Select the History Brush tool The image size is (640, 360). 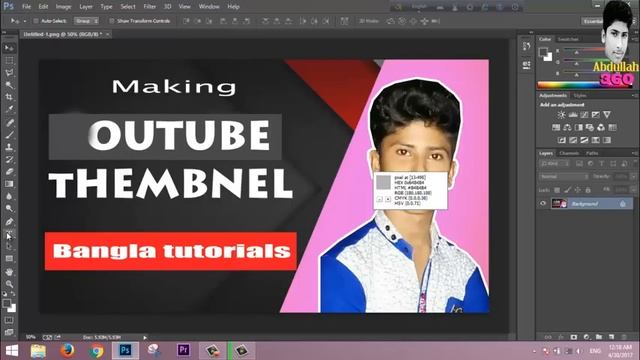9,159
